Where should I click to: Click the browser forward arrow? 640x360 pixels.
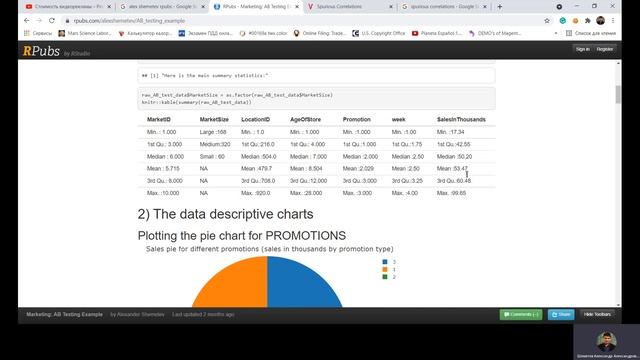(39, 20)
